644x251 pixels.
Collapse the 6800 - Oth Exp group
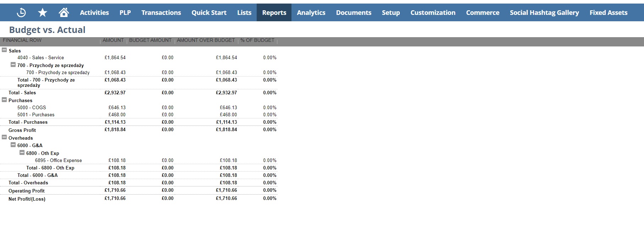(x=22, y=153)
